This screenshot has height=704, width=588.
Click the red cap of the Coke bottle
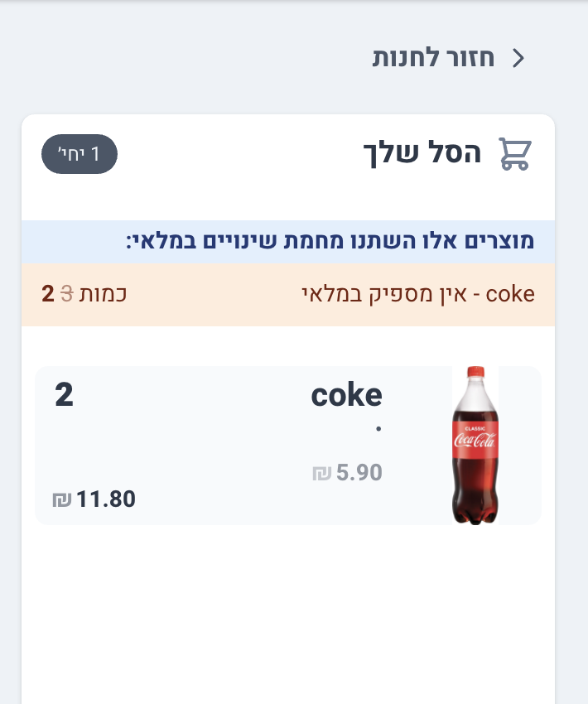click(475, 374)
